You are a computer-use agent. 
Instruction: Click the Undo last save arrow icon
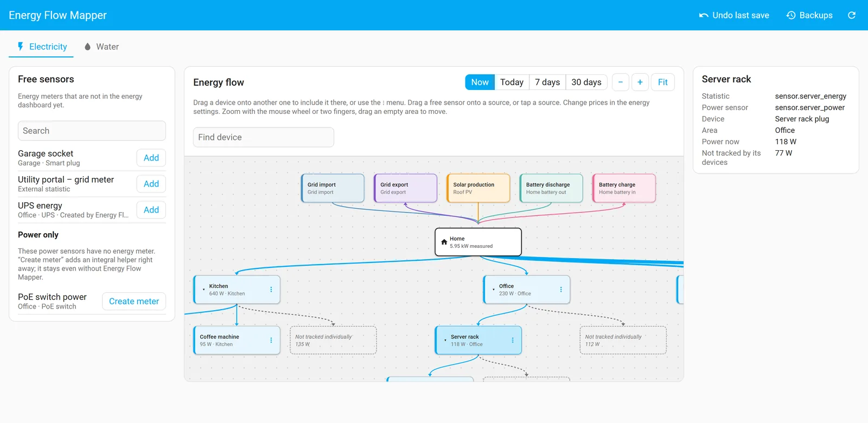704,15
